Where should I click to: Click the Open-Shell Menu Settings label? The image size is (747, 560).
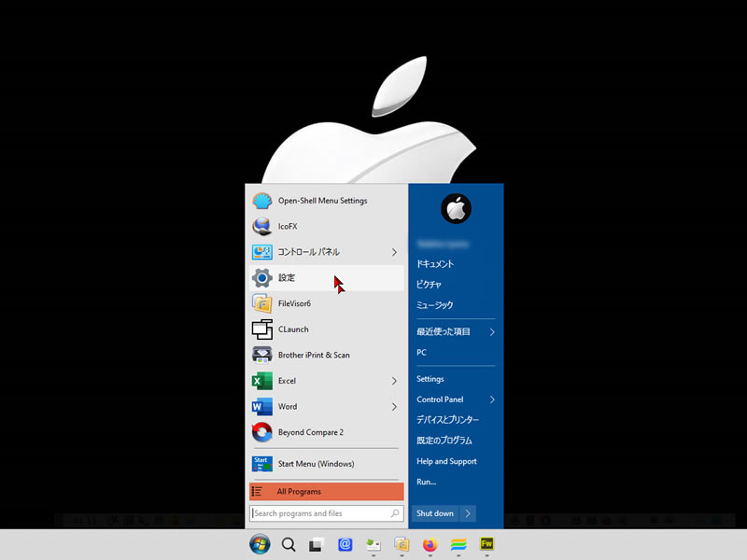[x=322, y=201]
